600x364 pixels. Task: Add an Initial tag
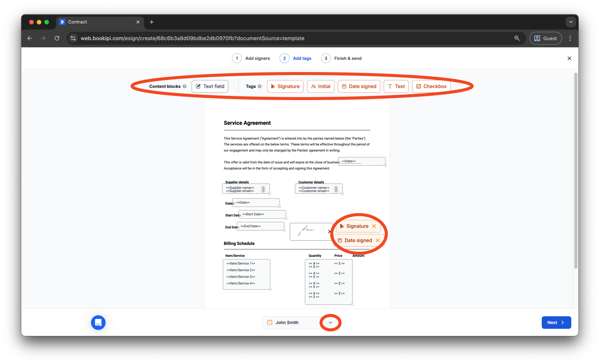pyautogui.click(x=321, y=86)
